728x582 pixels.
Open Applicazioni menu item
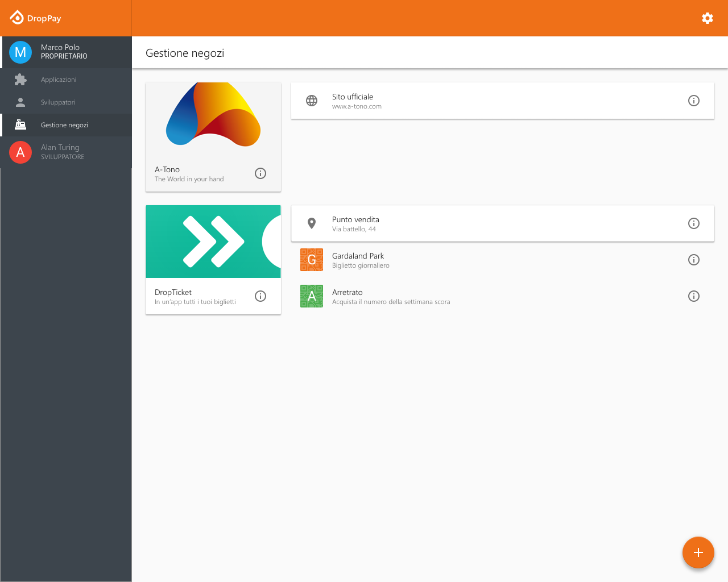(66, 80)
